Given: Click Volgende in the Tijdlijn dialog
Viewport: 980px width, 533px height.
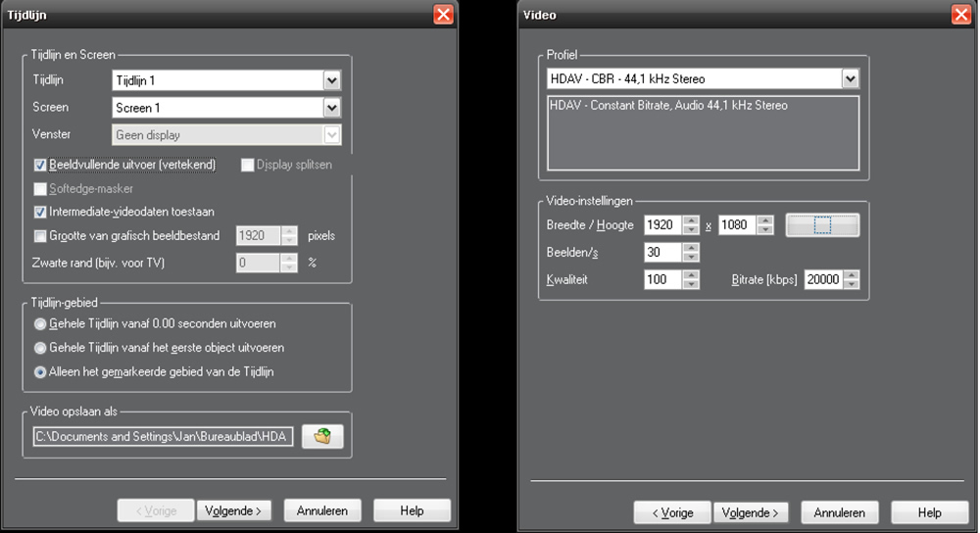Looking at the screenshot, I should (x=234, y=510).
